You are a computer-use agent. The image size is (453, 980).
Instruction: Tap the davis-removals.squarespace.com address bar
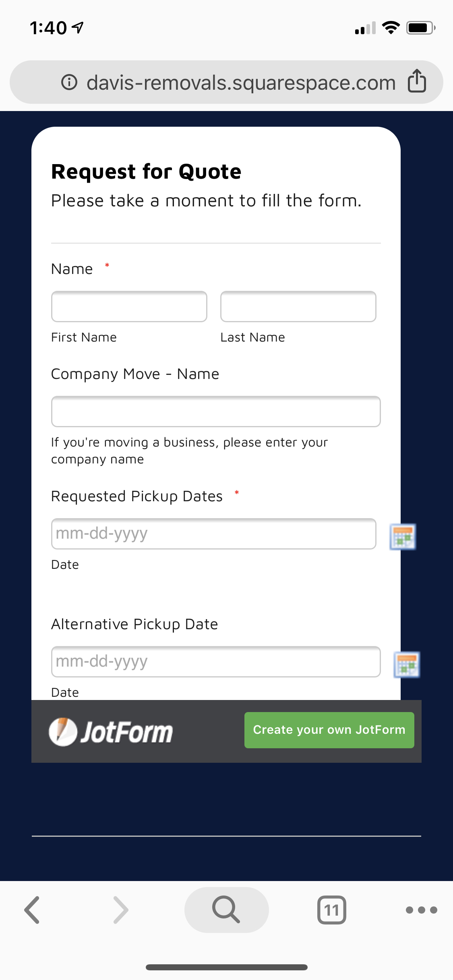[x=241, y=83]
